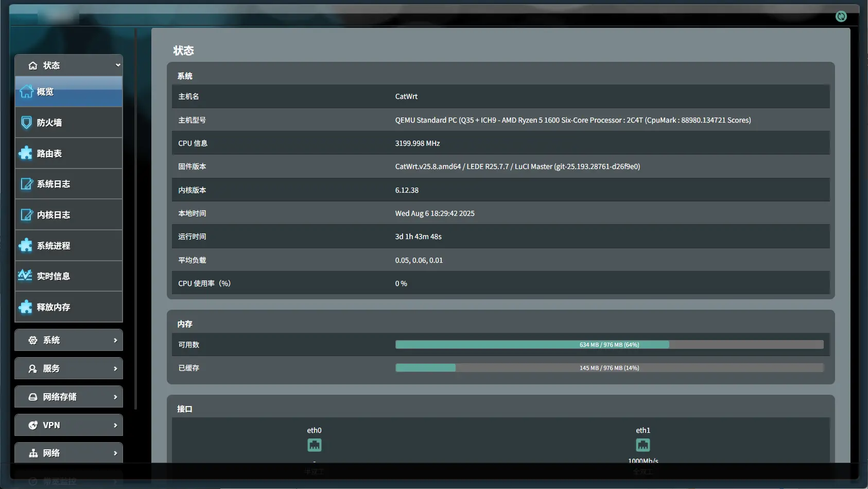Click the edit icon beside 系统日志
The height and width of the screenshot is (489, 868).
point(26,184)
